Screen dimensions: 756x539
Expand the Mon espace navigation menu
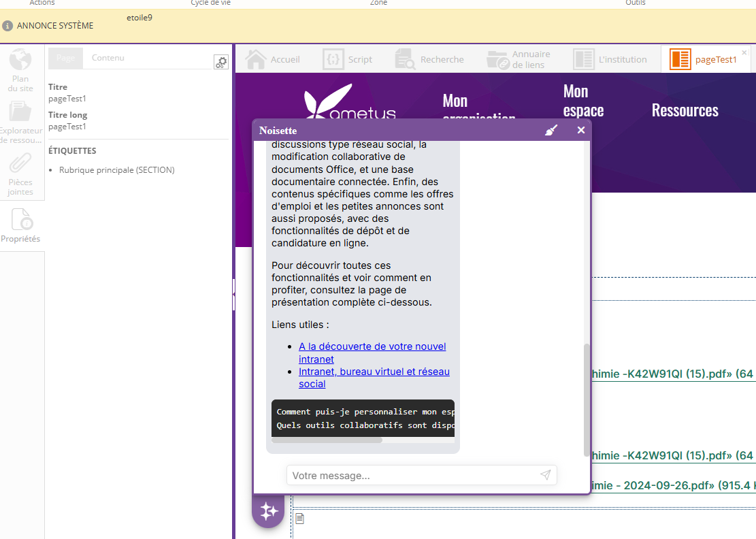(x=583, y=101)
